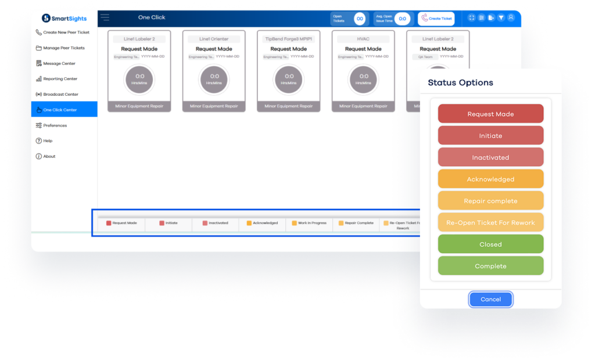595x364 pixels.
Task: Click the SmartSights logo
Action: (x=64, y=18)
